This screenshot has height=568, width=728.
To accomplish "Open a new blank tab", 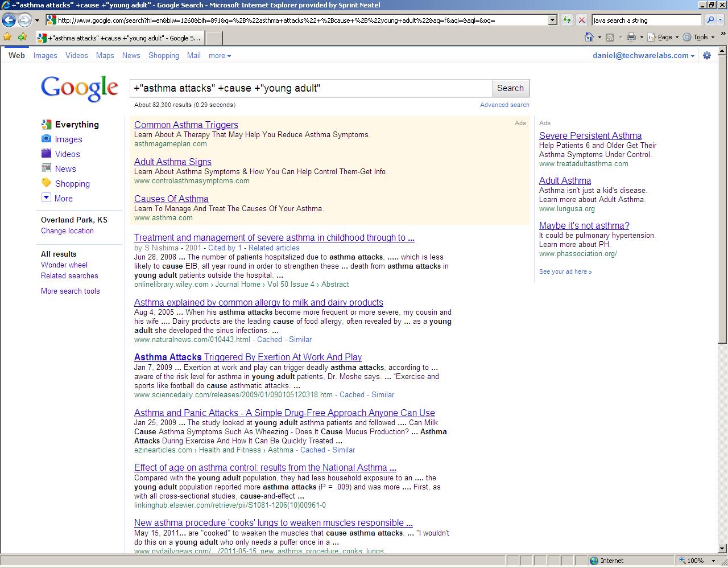I will coord(213,38).
